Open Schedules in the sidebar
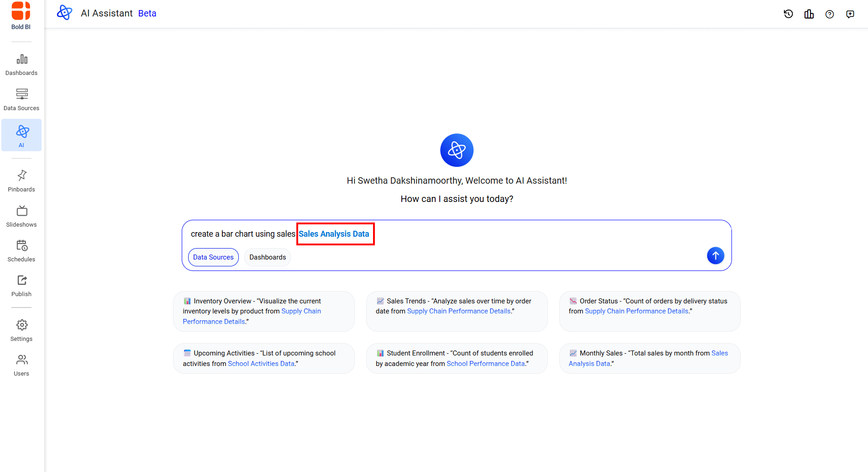The width and height of the screenshot is (868, 472). point(21,251)
